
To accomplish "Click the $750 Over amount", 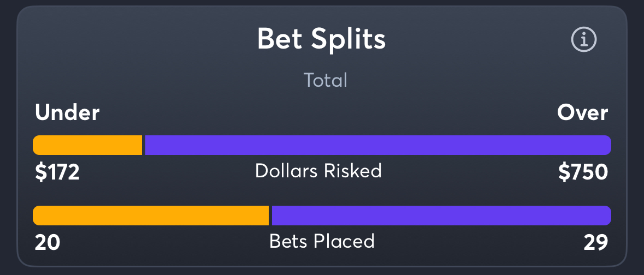I will coord(583,172).
